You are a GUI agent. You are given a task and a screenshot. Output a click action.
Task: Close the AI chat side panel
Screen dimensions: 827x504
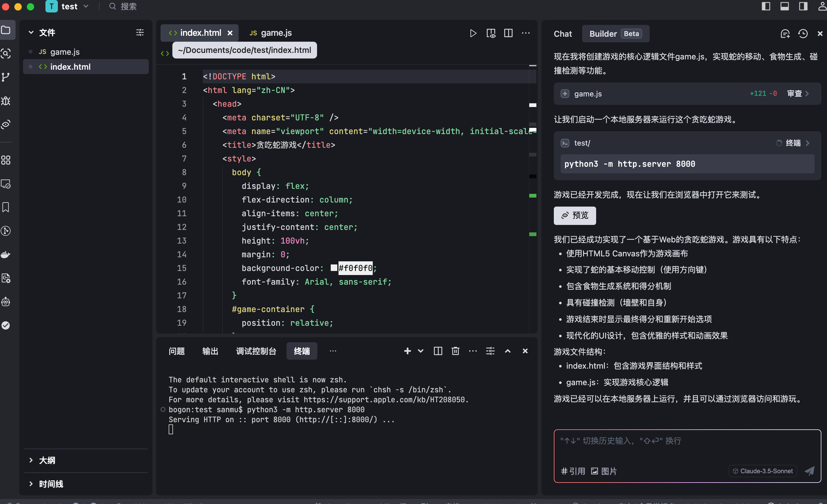[x=820, y=34]
